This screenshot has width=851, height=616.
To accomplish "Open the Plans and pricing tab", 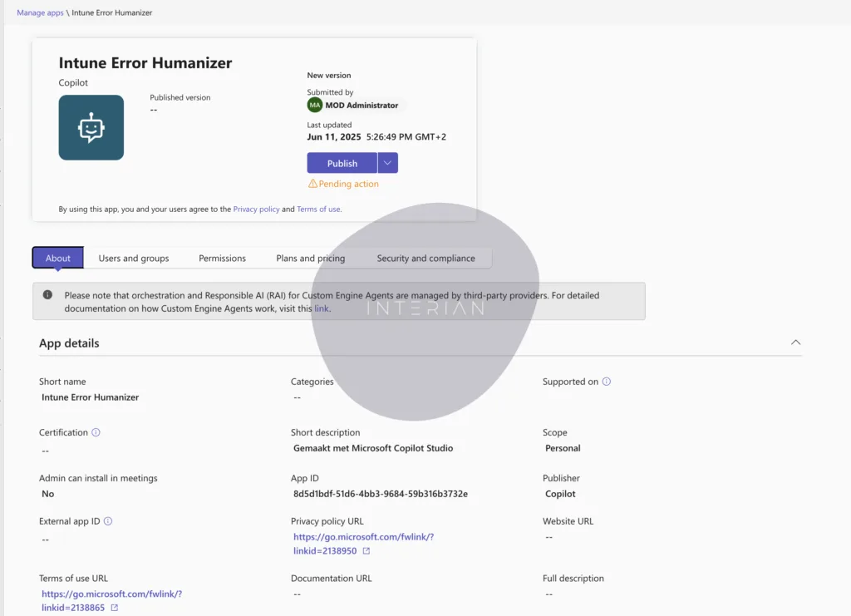I will click(x=310, y=258).
